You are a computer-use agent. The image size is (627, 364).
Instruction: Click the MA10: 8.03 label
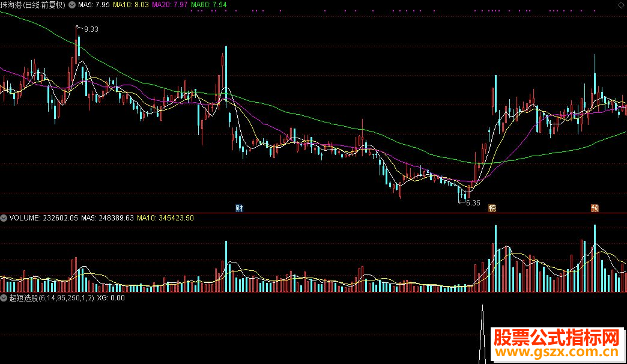coord(131,5)
